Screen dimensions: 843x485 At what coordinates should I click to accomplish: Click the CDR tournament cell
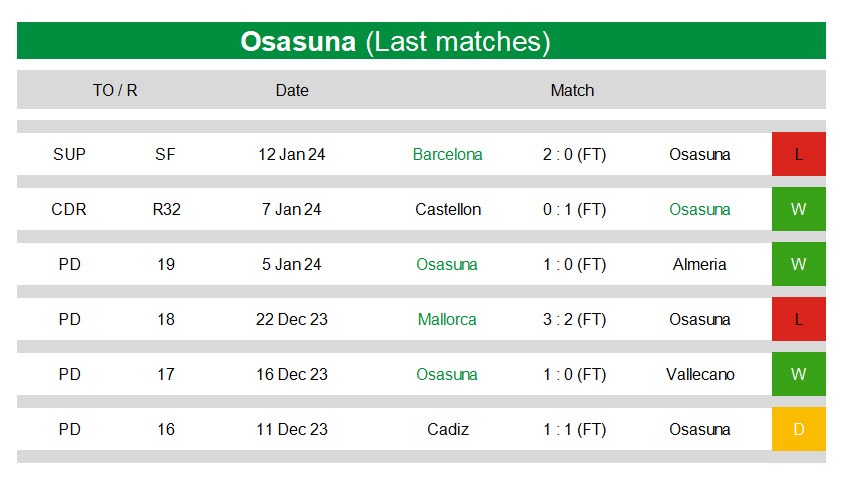tap(69, 209)
